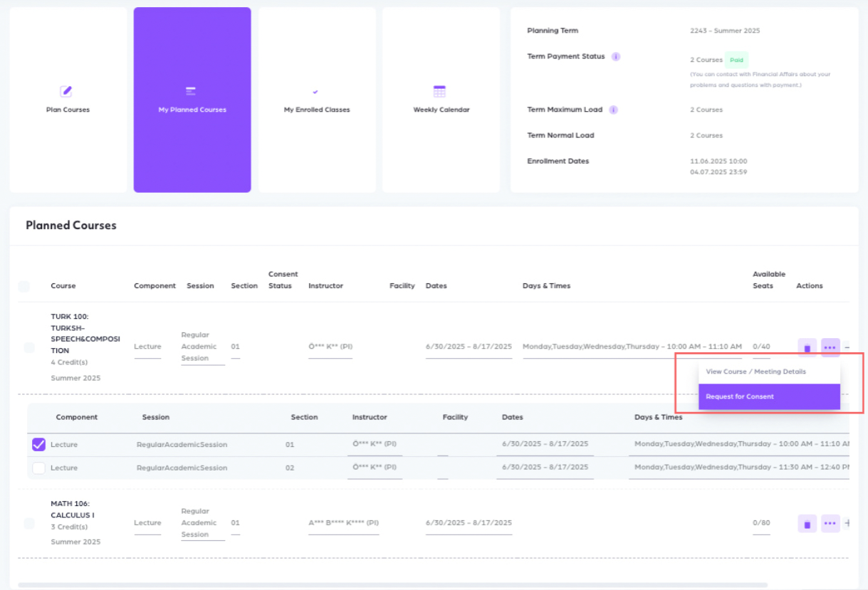Close the TURK 100 three-dot actions dropdown
Viewport: 868px width, 590px height.
(830, 348)
